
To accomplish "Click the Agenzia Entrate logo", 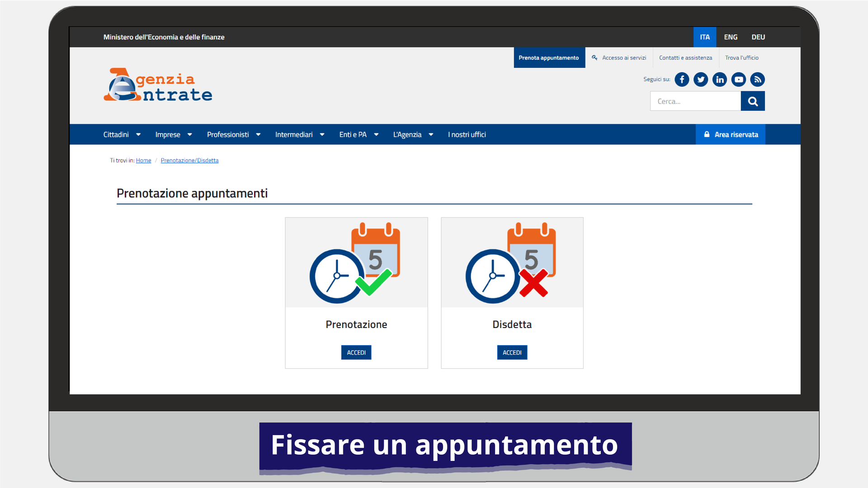I will [x=158, y=85].
